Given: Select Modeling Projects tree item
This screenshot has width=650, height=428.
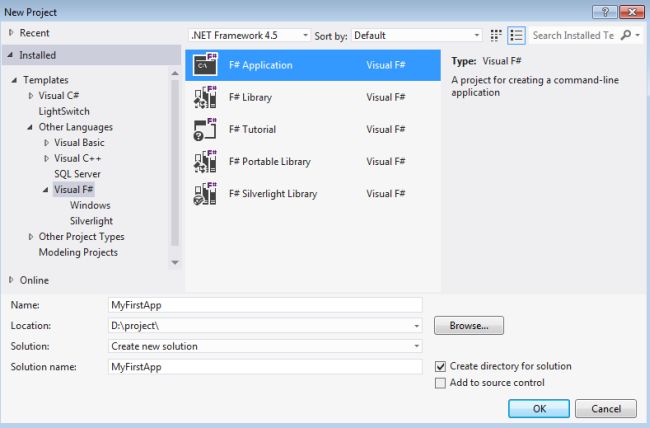Looking at the screenshot, I should click(78, 252).
